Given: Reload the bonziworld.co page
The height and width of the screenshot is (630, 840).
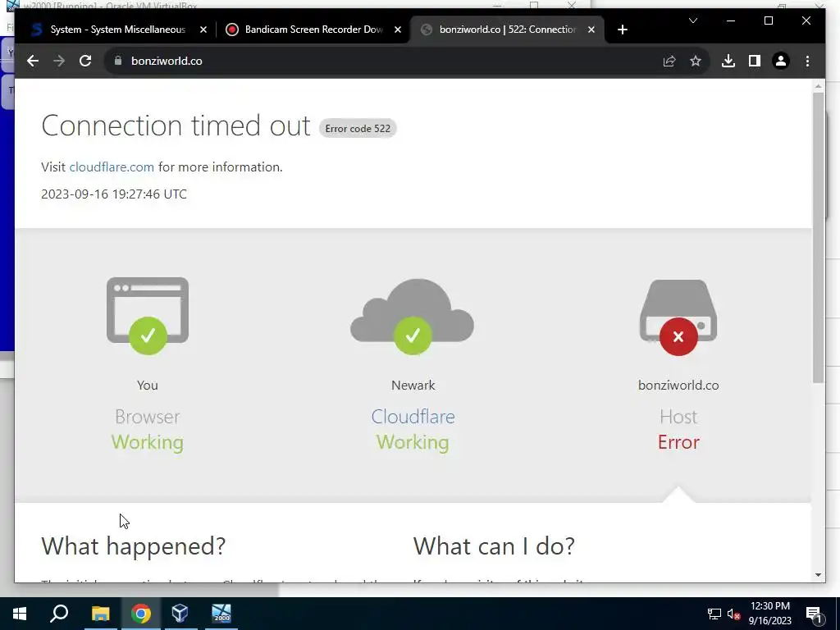Looking at the screenshot, I should point(85,61).
